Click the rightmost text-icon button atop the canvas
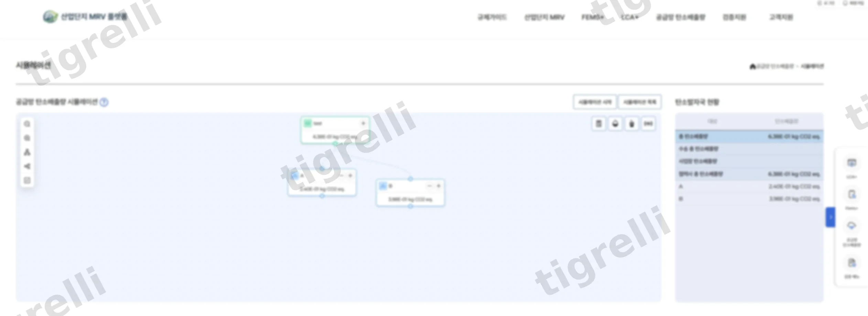This screenshot has width=868, height=316. coord(648,124)
